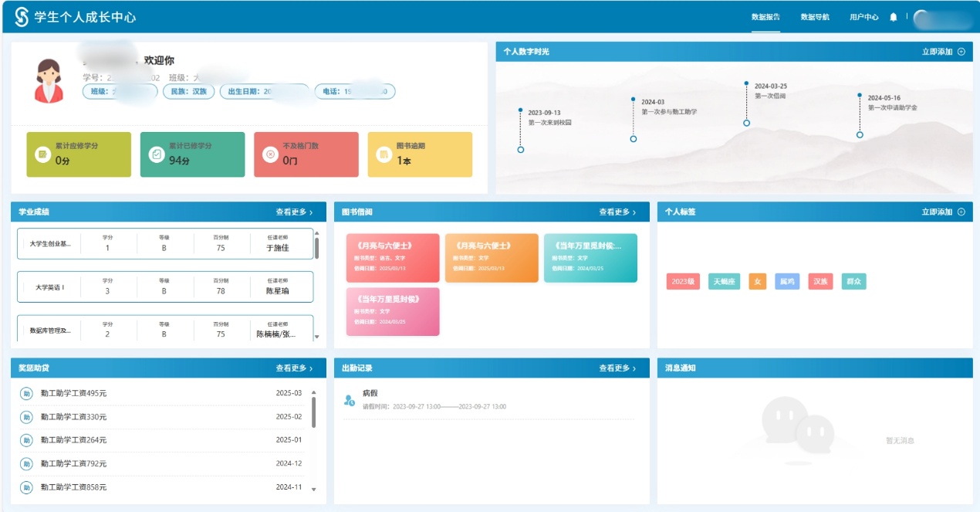
Task: Click the 不及格门数 cross icon
Action: [270, 154]
